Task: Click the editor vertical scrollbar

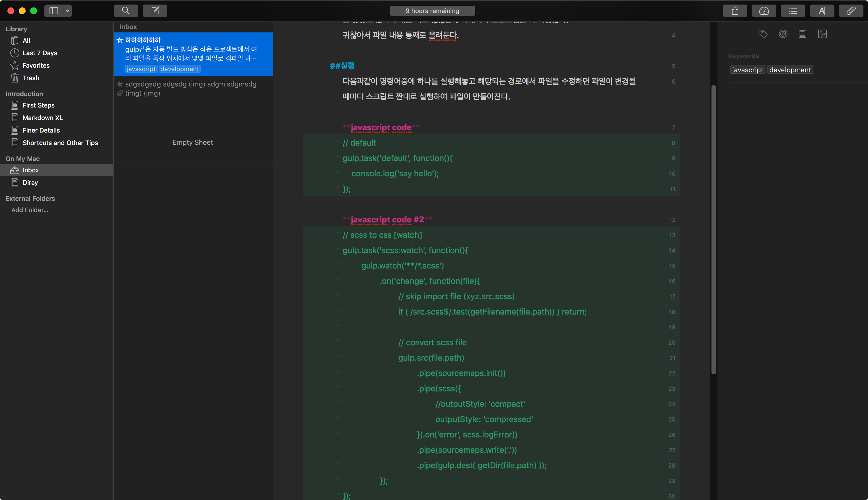Action: click(713, 230)
